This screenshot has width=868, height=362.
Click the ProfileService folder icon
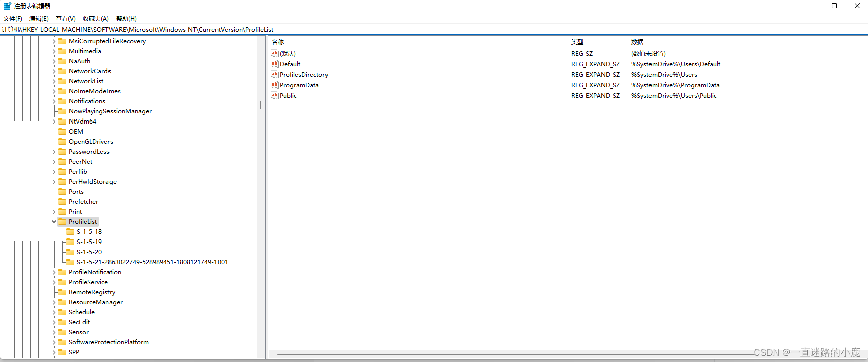(62, 282)
